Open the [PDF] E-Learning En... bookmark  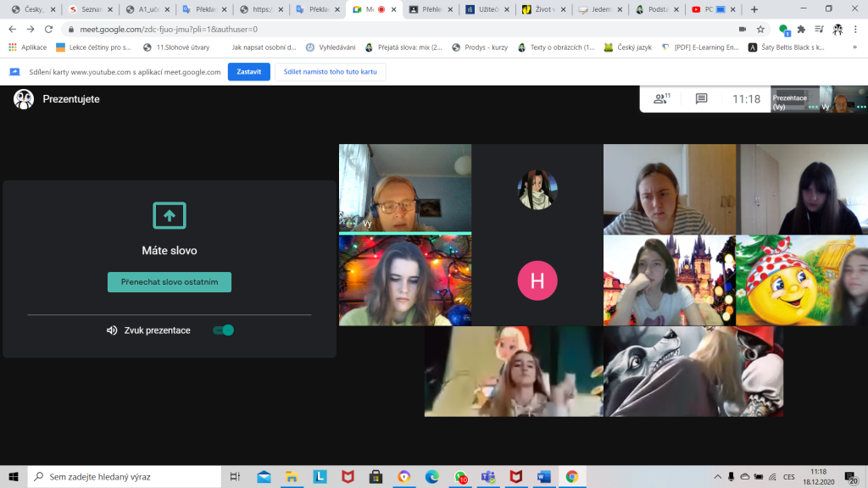(700, 47)
